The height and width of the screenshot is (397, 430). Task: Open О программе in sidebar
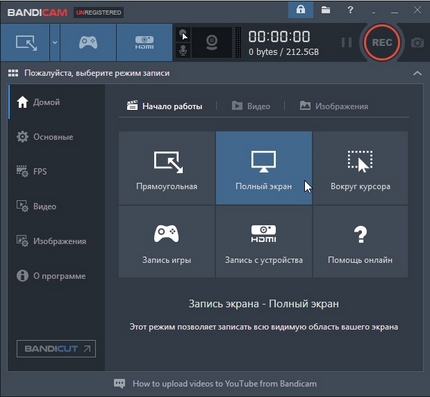pyautogui.click(x=56, y=276)
